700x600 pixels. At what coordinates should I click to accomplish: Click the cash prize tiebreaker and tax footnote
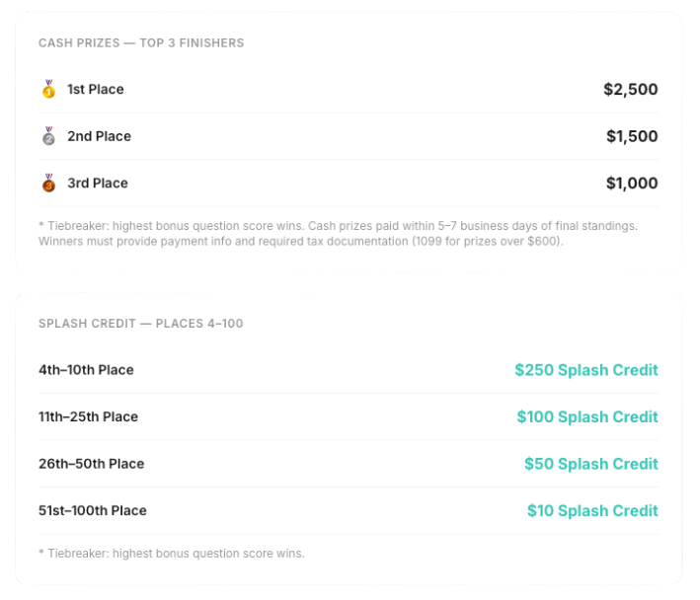(x=338, y=233)
